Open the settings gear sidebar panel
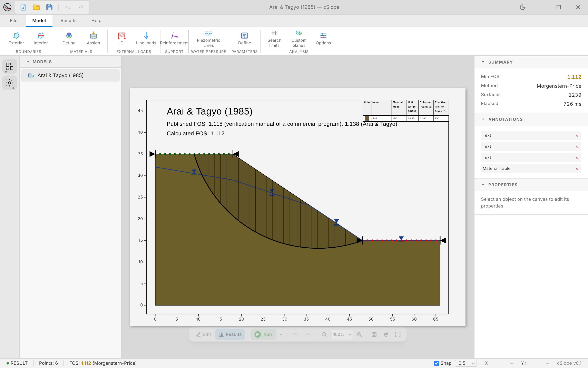 tap(9, 83)
